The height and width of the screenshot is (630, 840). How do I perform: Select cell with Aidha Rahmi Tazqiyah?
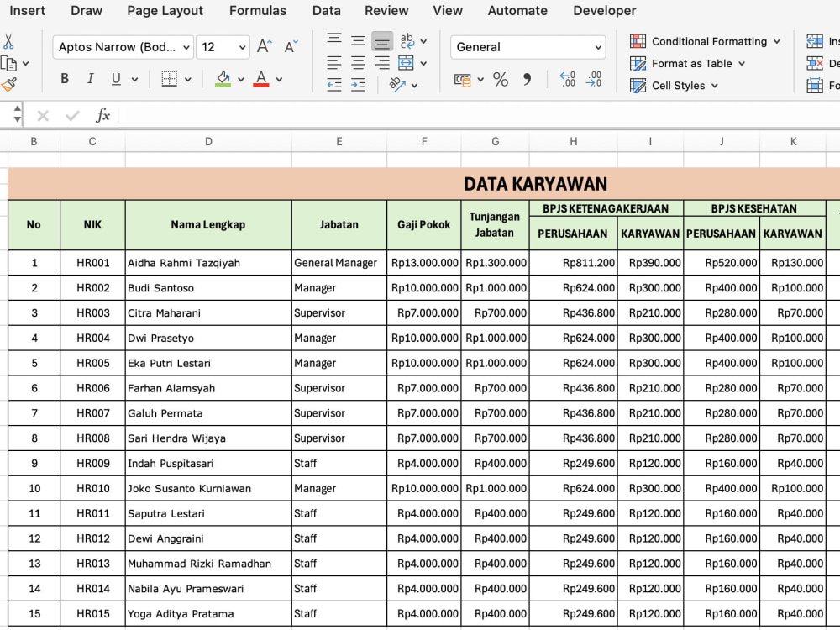click(x=208, y=263)
